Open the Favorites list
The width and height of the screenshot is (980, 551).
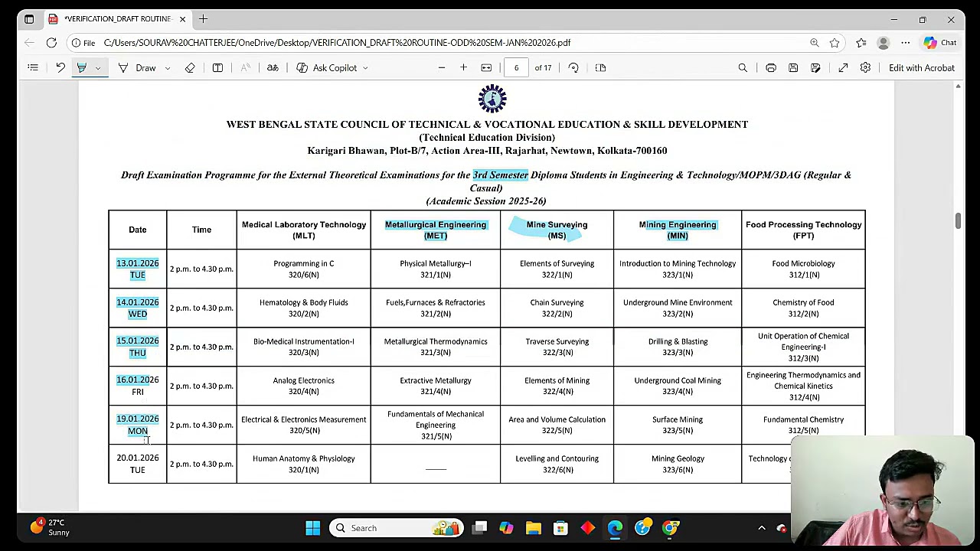[x=861, y=43]
